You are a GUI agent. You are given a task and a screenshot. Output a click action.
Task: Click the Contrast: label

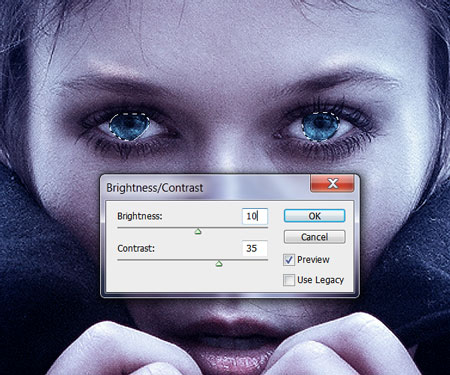tap(136, 248)
